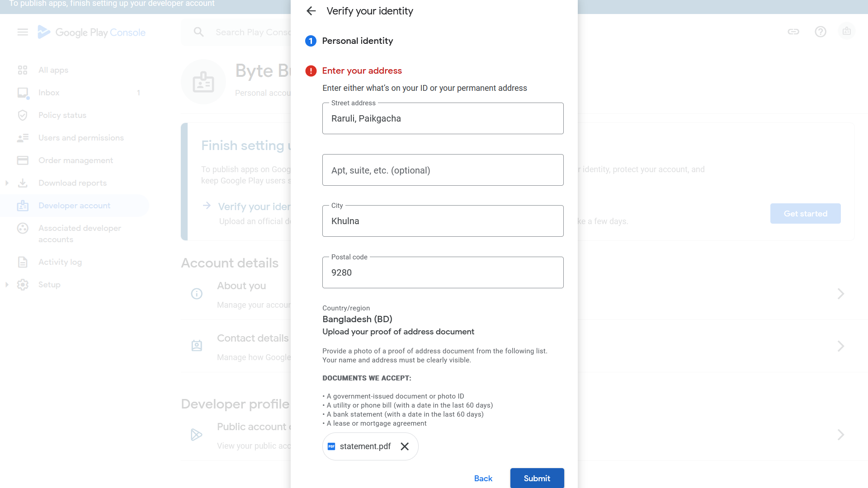Click the help question mark icon

(x=821, y=32)
